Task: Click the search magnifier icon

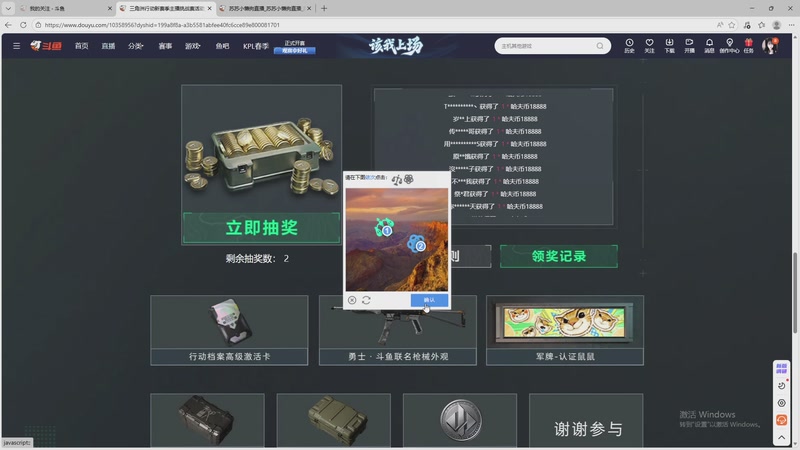Action: [600, 46]
